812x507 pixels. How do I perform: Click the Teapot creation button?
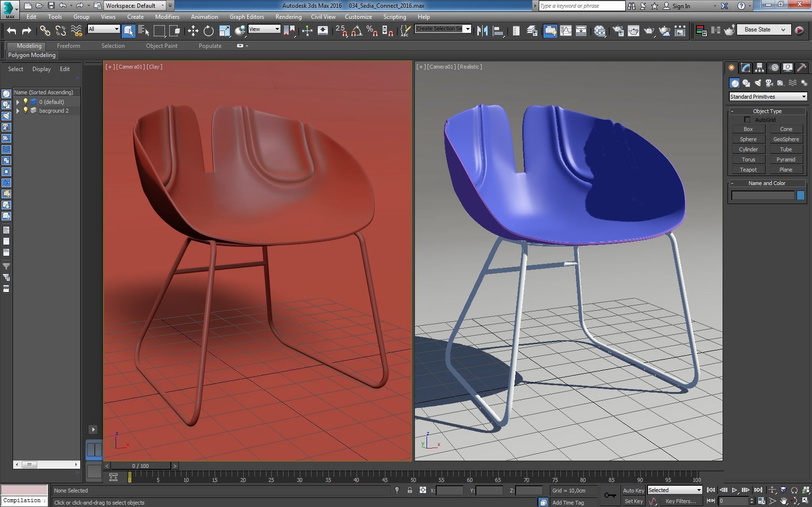pos(748,169)
